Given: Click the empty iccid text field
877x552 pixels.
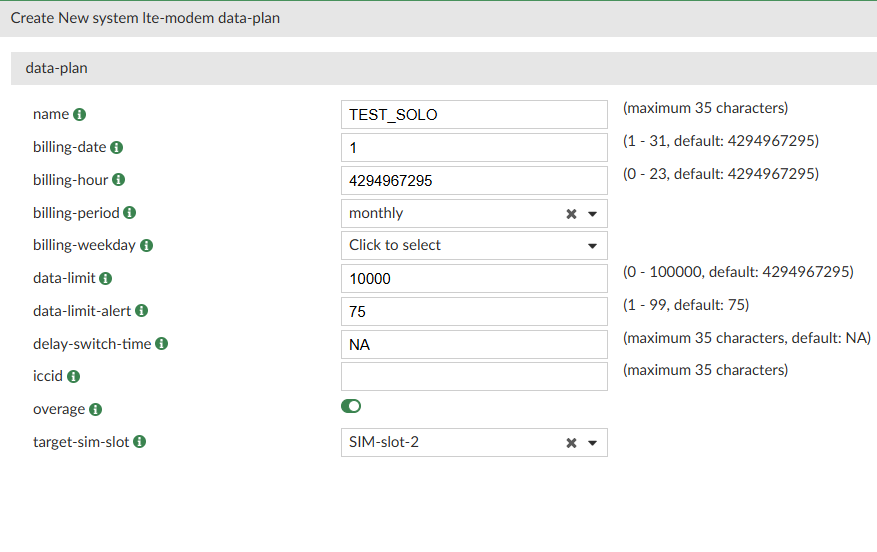Looking at the screenshot, I should pyautogui.click(x=474, y=377).
